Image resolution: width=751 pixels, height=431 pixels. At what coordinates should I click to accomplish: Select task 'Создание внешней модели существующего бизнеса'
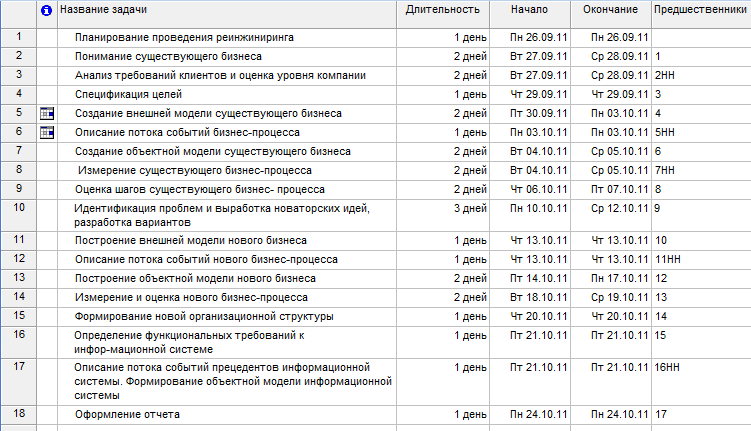tap(208, 113)
